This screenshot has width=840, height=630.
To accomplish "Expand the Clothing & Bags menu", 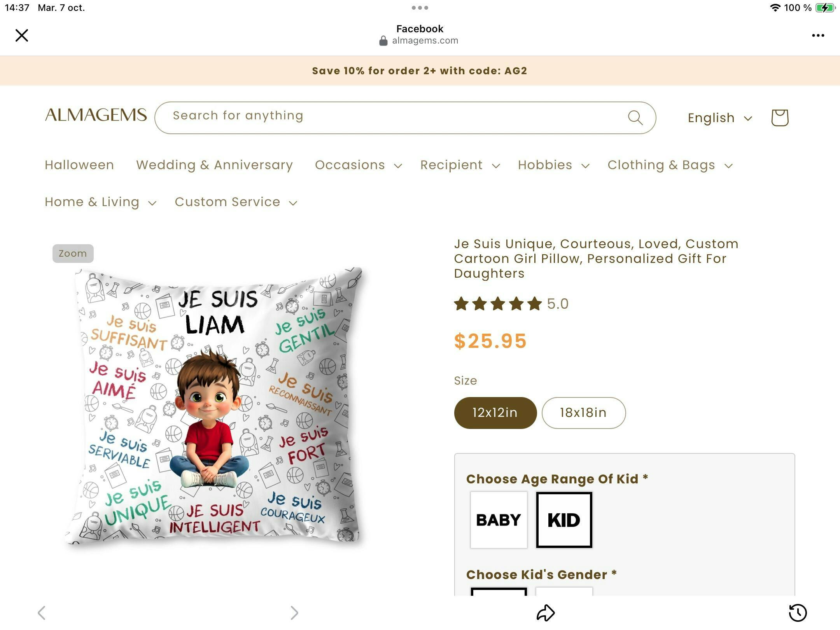I will pyautogui.click(x=670, y=165).
